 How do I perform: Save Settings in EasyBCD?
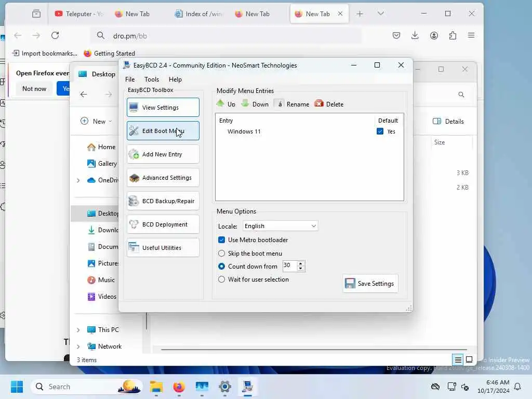pos(370,283)
